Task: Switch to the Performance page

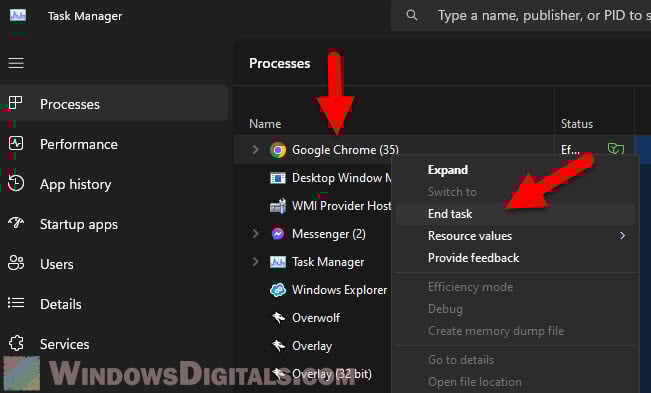Action: click(79, 144)
